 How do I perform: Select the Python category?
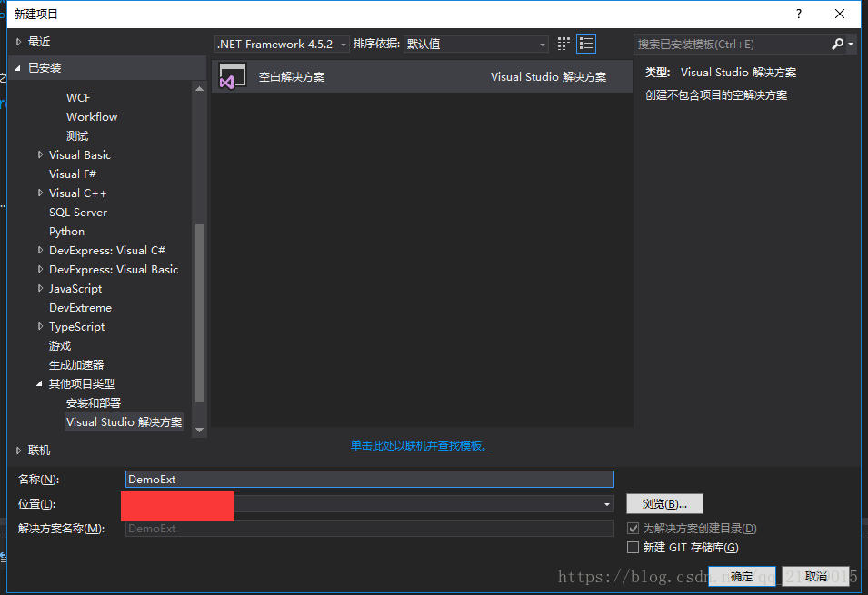(66, 231)
